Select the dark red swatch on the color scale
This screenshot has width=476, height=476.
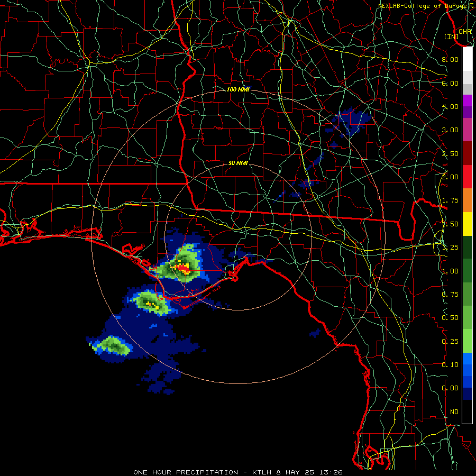tap(467, 153)
